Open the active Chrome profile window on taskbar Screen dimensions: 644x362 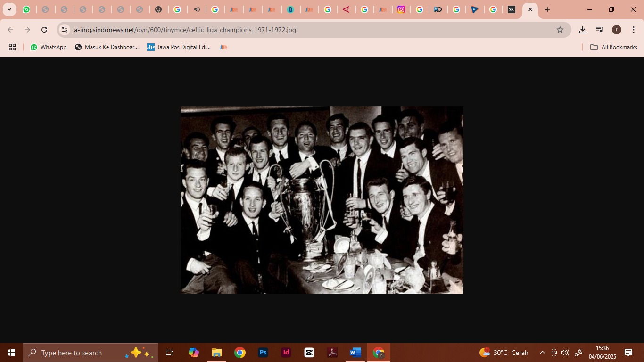(x=379, y=353)
